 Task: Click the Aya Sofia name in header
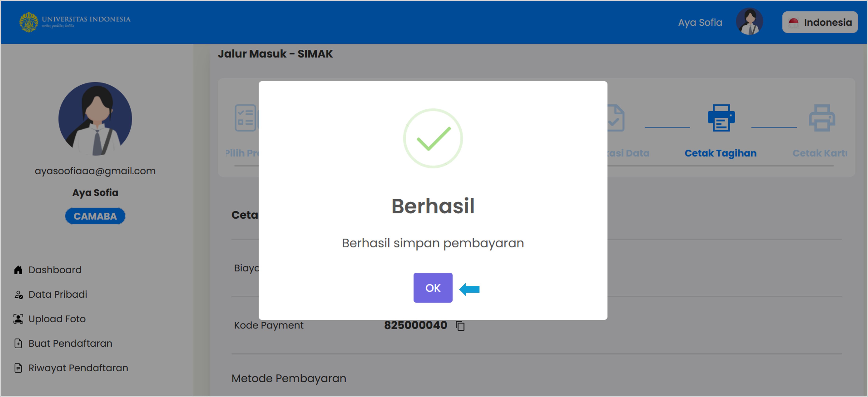coord(700,22)
